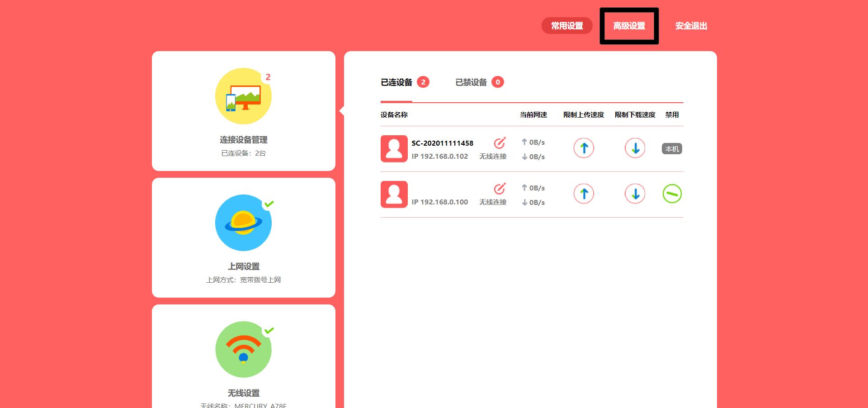Disable the device at 192.168.0.100
Viewport: 868px width, 408px height.
pyautogui.click(x=672, y=194)
